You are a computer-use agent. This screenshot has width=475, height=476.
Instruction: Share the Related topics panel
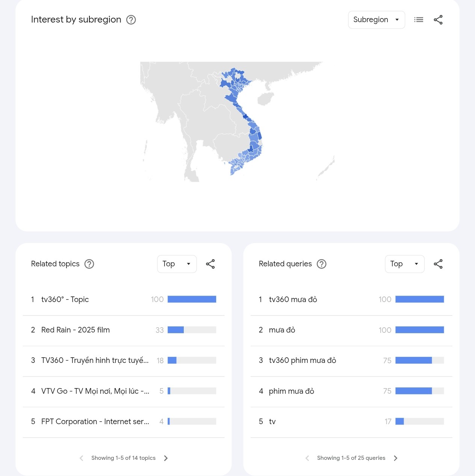[x=210, y=264]
